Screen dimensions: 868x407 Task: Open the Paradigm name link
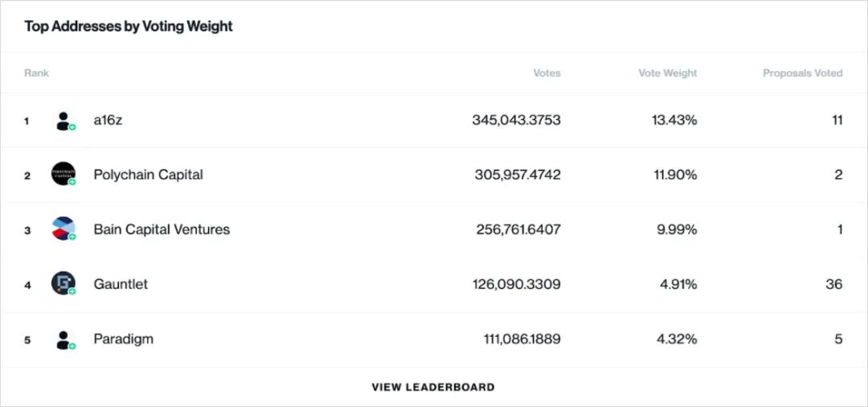pyautogui.click(x=123, y=339)
